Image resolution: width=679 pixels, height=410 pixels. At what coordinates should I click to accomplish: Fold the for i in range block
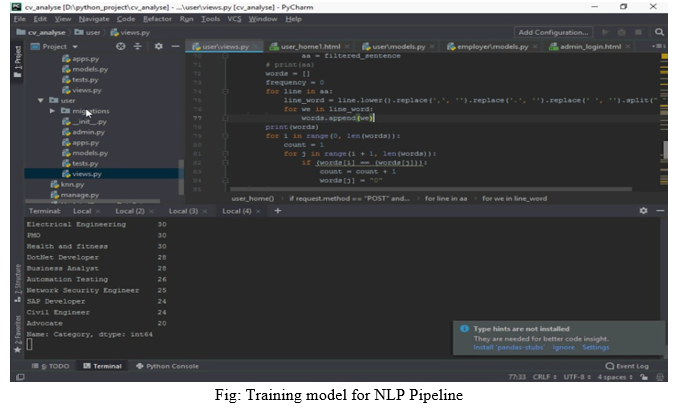[x=225, y=136]
